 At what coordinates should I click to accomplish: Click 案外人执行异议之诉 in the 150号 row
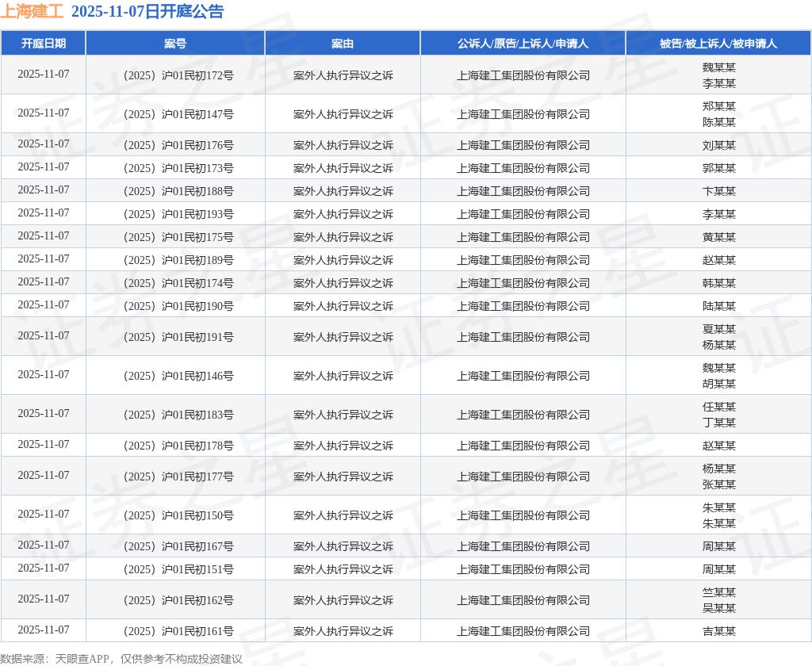(343, 516)
